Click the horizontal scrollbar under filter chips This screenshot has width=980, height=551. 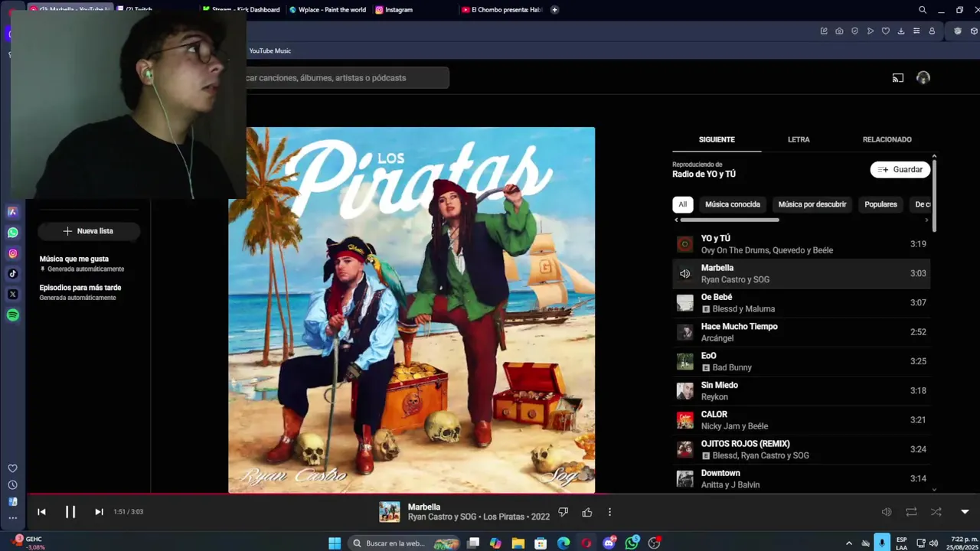coord(730,220)
